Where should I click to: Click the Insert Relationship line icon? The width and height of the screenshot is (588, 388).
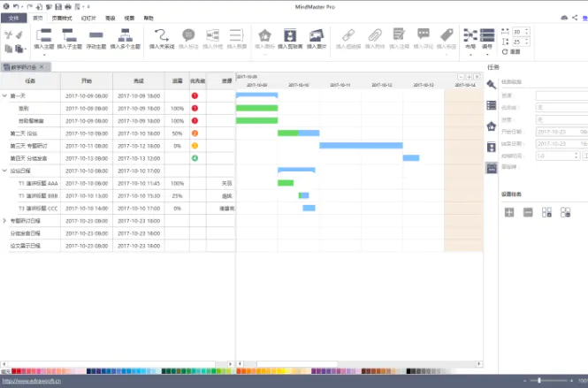point(162,35)
